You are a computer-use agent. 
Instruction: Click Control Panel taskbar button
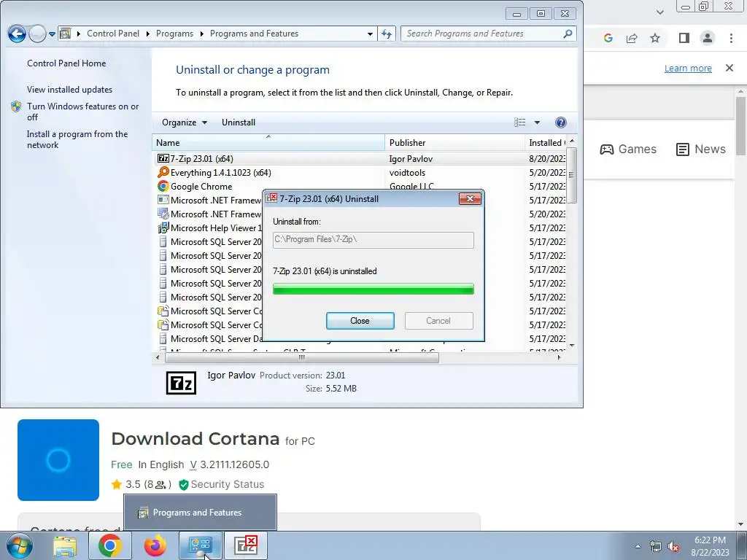[201, 545]
